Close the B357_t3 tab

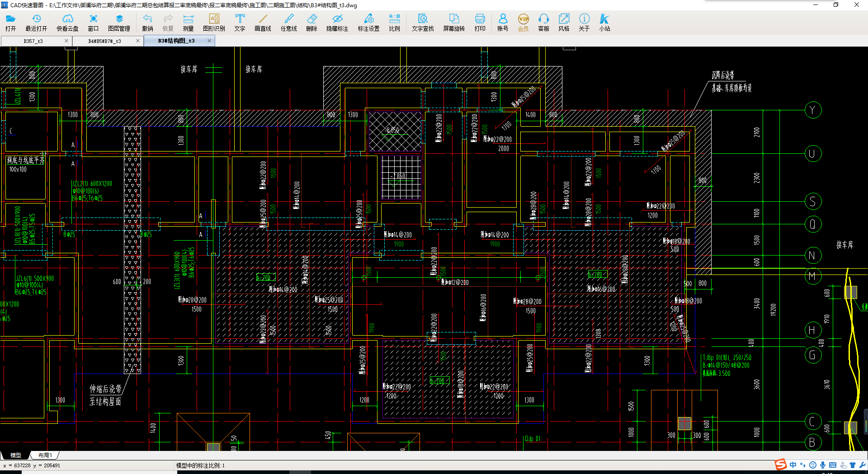click(x=66, y=41)
